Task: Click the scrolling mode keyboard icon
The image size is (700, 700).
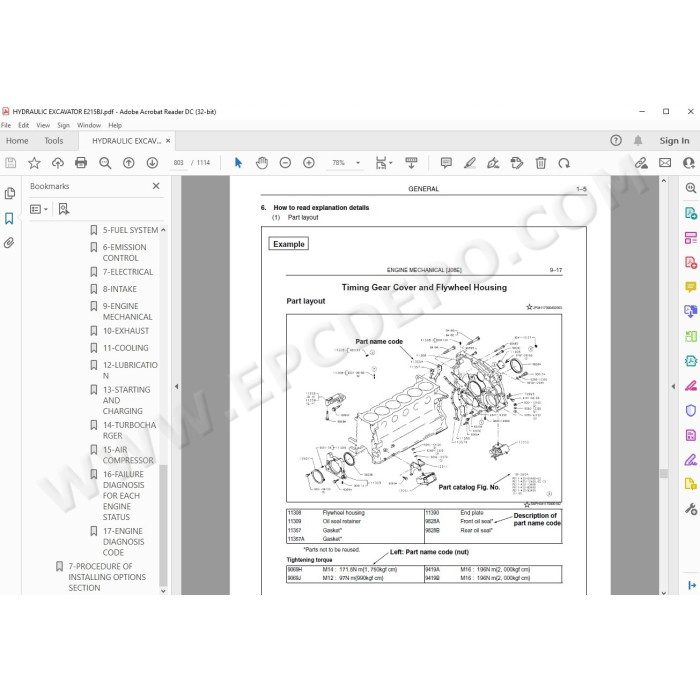Action: (411, 163)
